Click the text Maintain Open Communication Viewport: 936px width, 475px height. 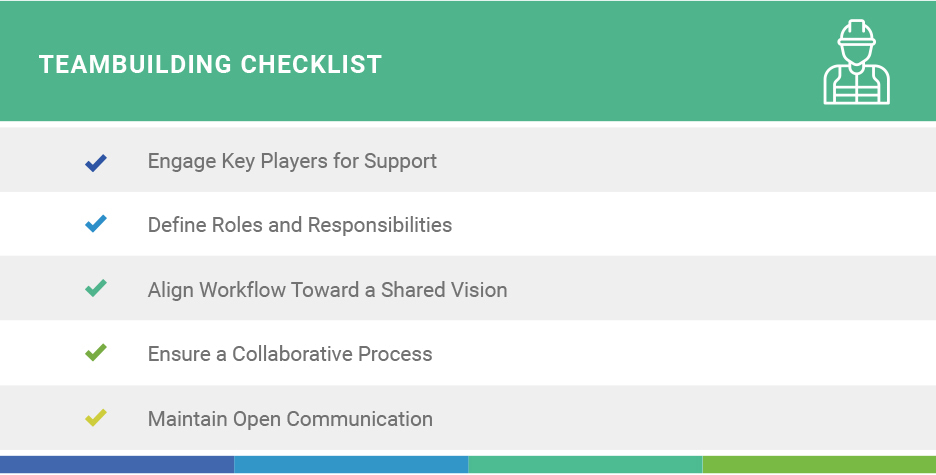[290, 419]
